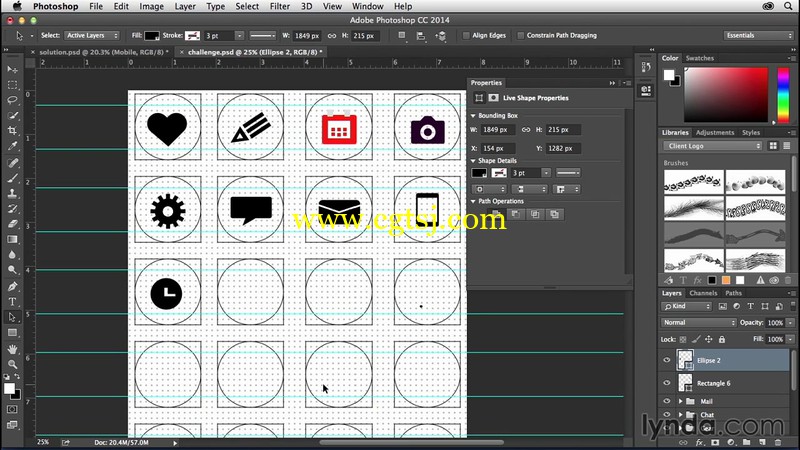The image size is (800, 450).
Task: Open the Normal blend mode dropdown
Action: coord(698,322)
